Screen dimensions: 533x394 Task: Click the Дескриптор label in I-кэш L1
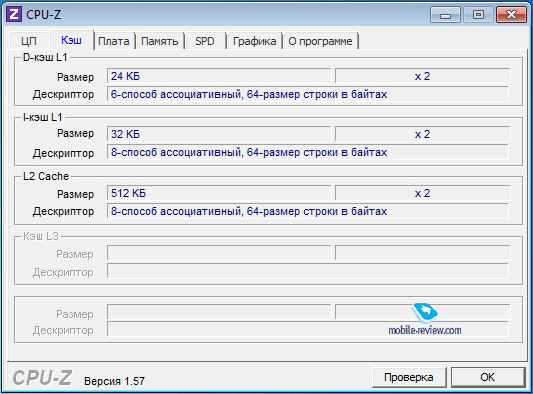63,153
